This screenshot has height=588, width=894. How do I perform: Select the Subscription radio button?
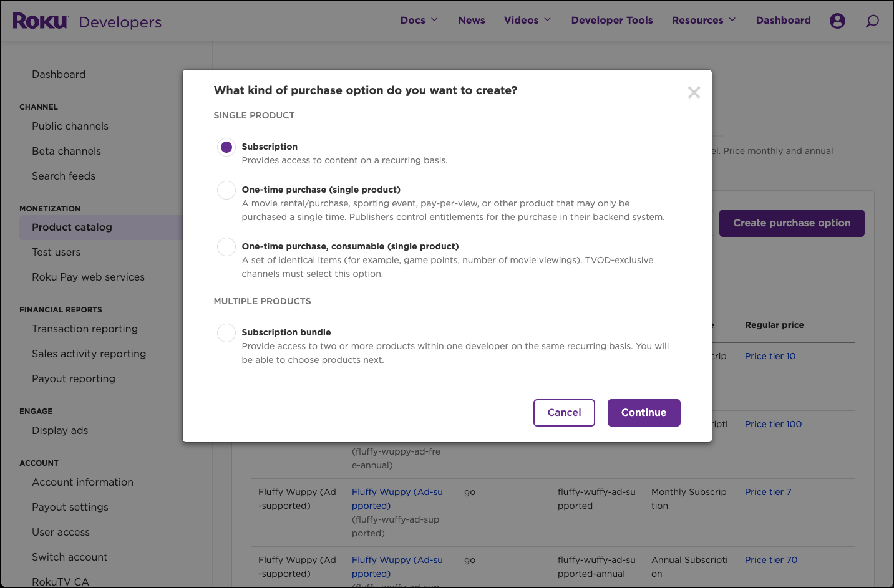point(226,147)
